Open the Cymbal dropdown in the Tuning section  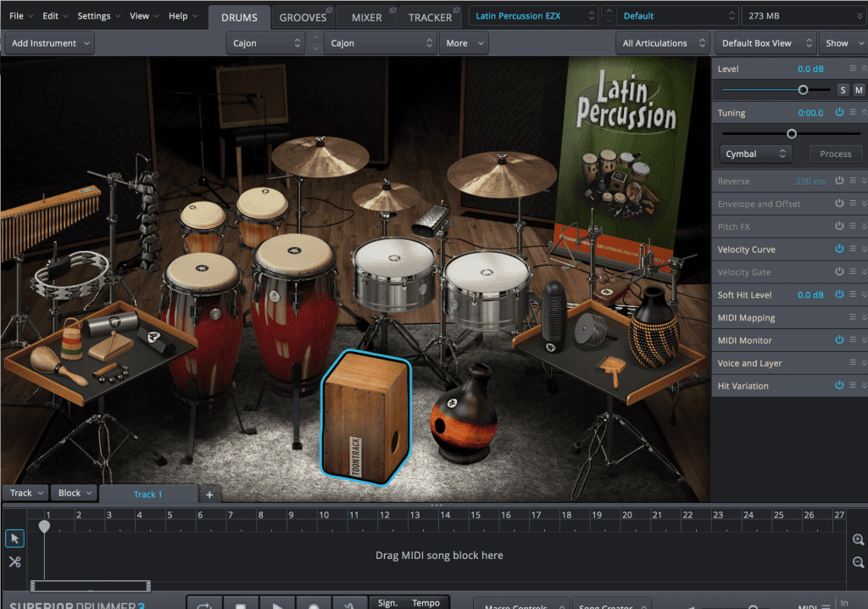(x=754, y=154)
